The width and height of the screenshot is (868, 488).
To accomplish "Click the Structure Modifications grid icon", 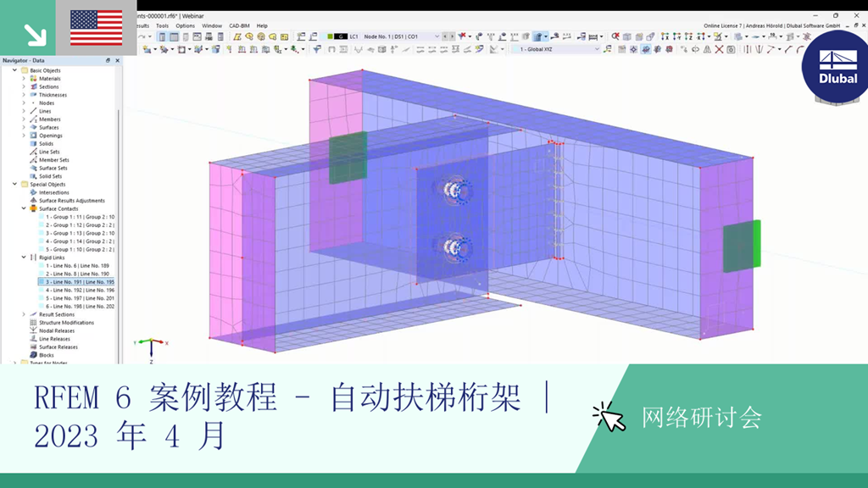I will (x=32, y=320).
